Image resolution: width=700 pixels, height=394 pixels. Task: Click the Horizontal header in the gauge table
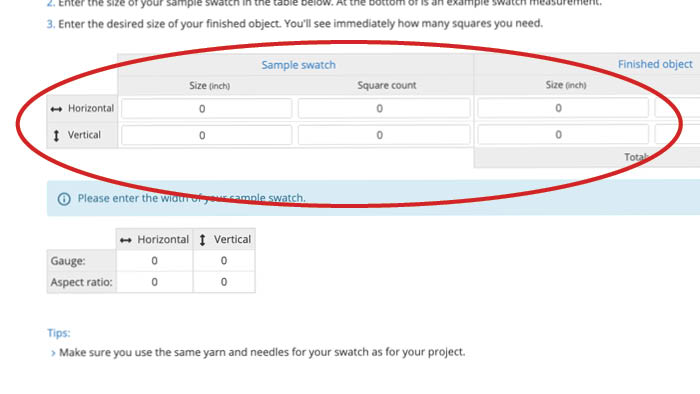point(163,240)
